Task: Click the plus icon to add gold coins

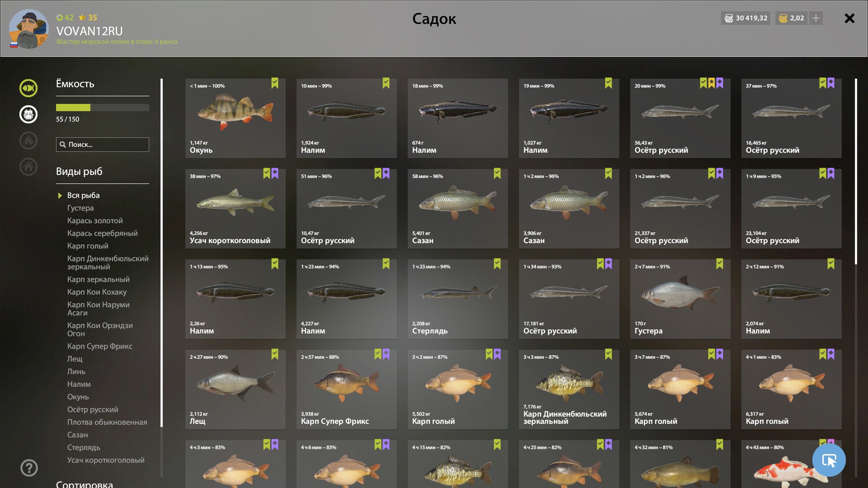Action: pos(816,18)
